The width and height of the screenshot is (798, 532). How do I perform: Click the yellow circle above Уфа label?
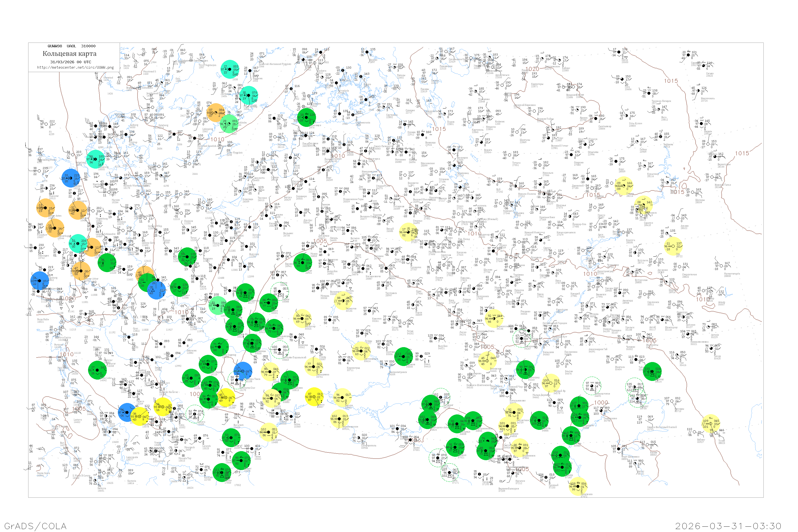[x=673, y=246]
